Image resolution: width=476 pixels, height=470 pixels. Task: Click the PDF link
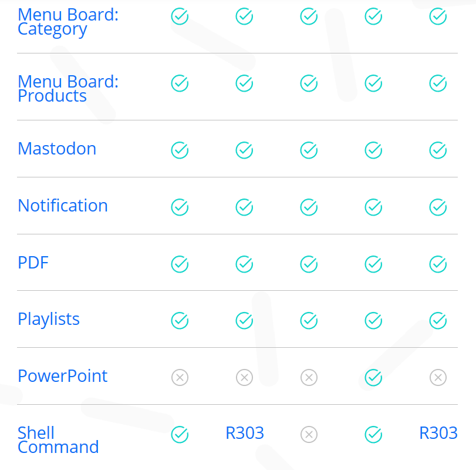click(33, 263)
